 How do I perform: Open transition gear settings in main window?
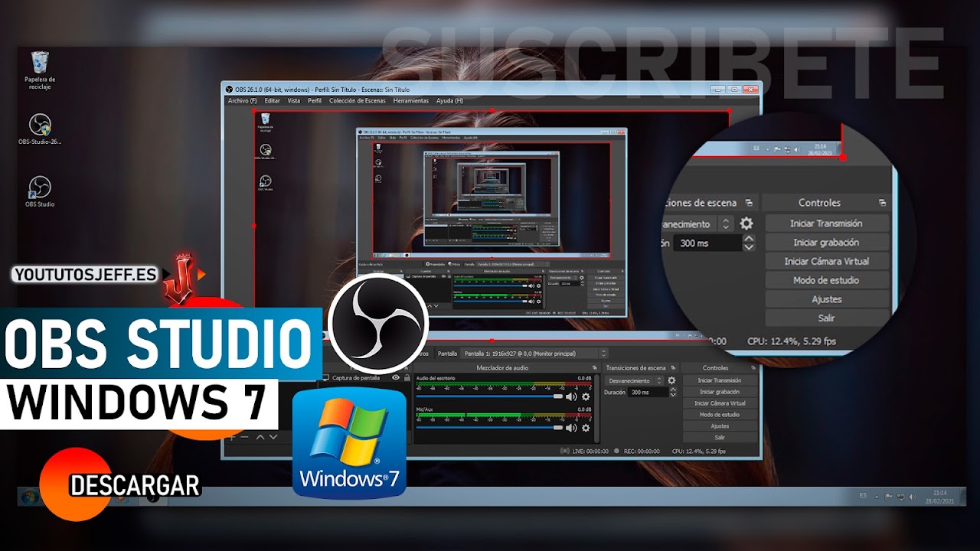(671, 380)
